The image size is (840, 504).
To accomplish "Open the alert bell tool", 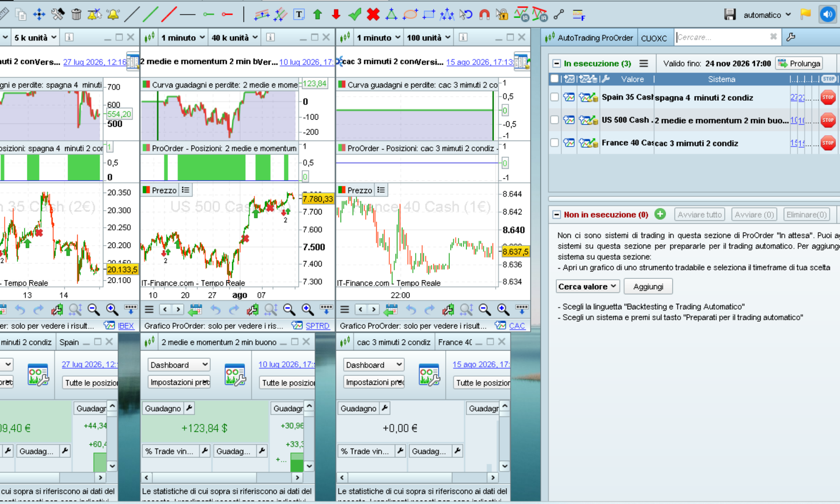I will coord(113,15).
